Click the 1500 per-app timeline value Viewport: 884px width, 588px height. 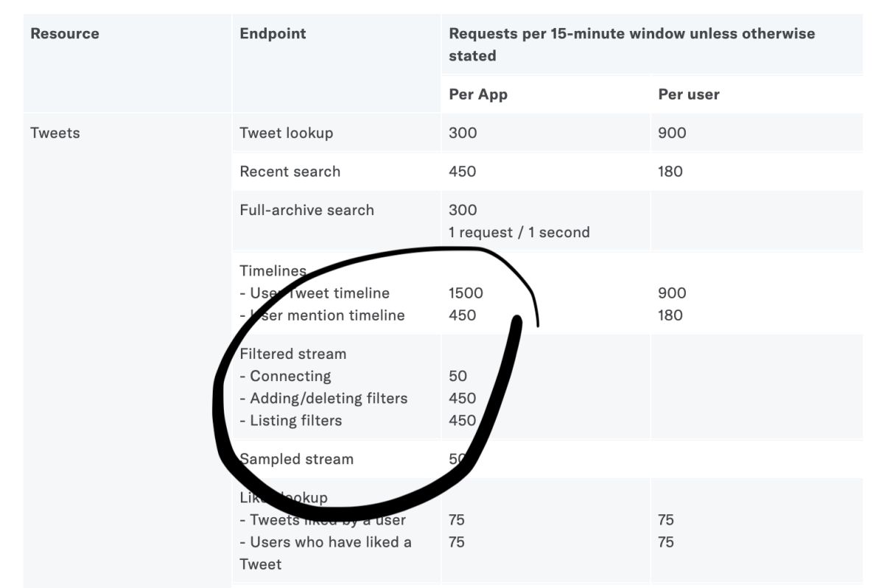click(466, 293)
